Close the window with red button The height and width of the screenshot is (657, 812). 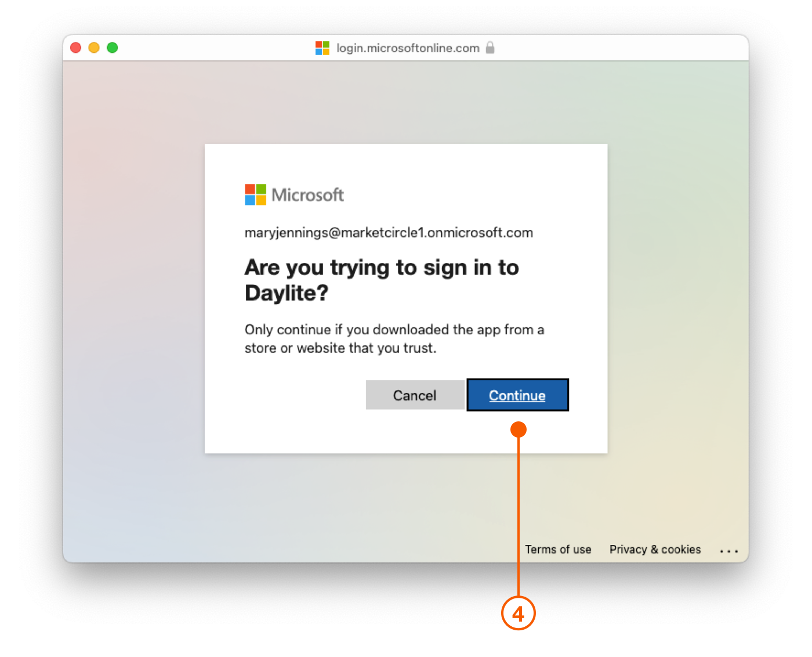[75, 48]
